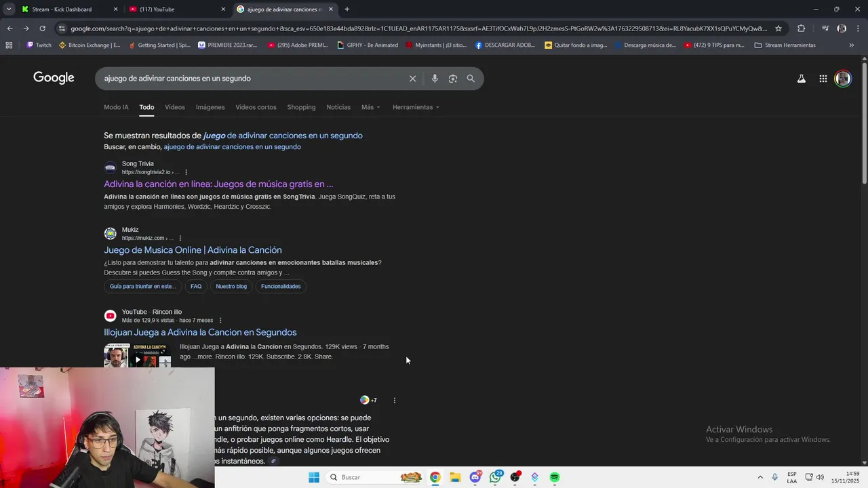The image size is (868, 488).
Task: Start voice search with microphone
Action: point(435,79)
